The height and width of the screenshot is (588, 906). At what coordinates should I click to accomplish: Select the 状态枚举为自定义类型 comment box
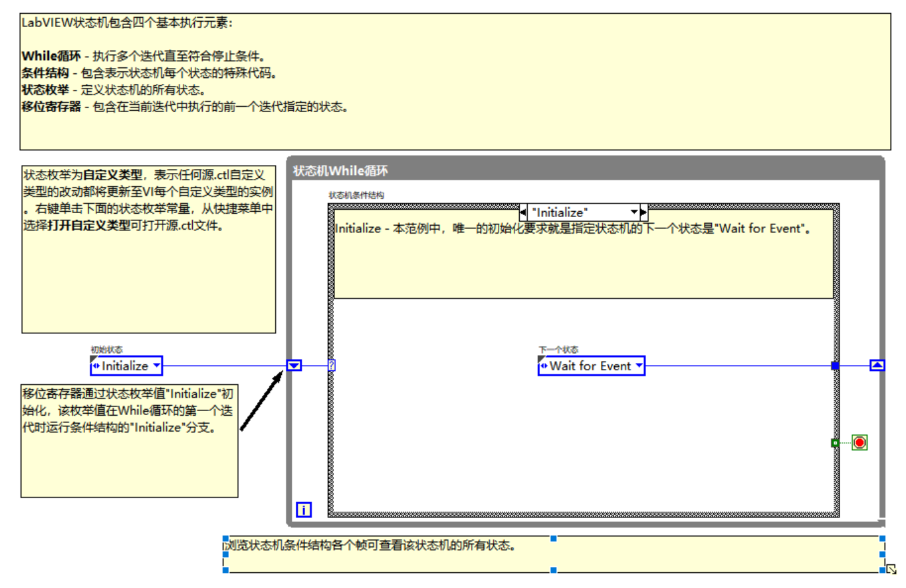(x=149, y=249)
